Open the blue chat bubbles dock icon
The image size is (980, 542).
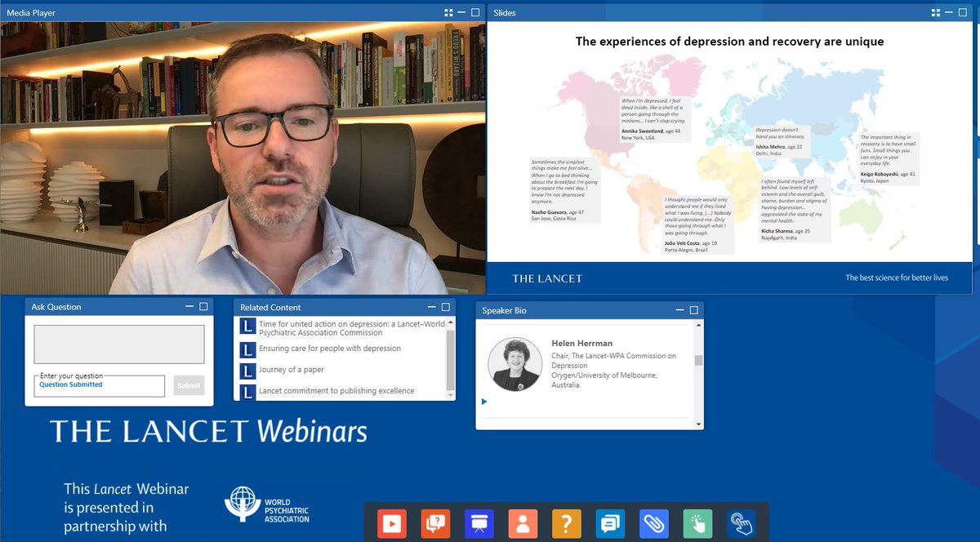pyautogui.click(x=610, y=522)
